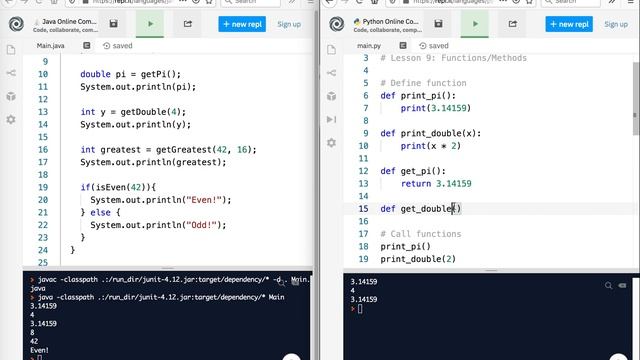Search the Python console with the magnifier icon
This screenshot has height=360, width=640.
click(x=609, y=285)
